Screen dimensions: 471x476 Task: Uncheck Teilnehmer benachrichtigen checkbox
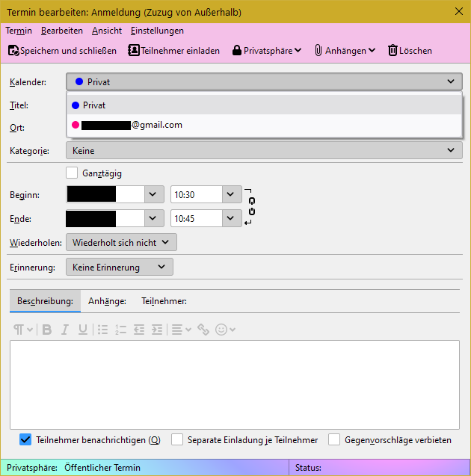[25, 439]
